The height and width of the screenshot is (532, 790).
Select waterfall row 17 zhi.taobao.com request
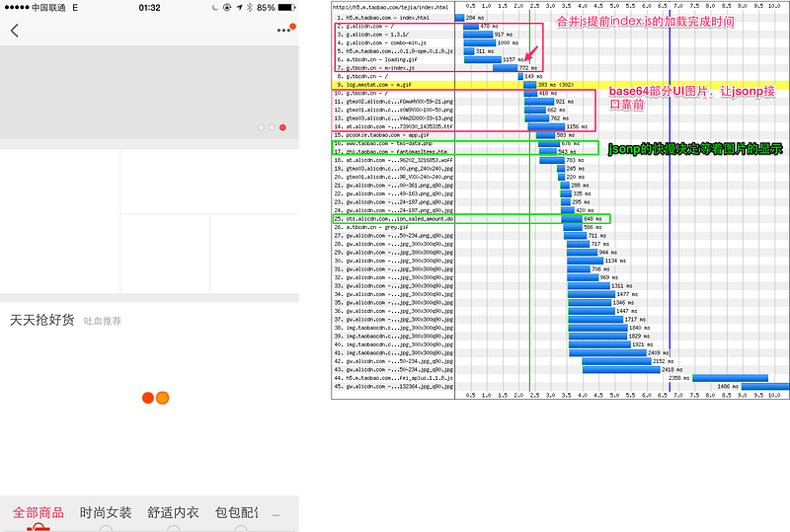(394, 152)
